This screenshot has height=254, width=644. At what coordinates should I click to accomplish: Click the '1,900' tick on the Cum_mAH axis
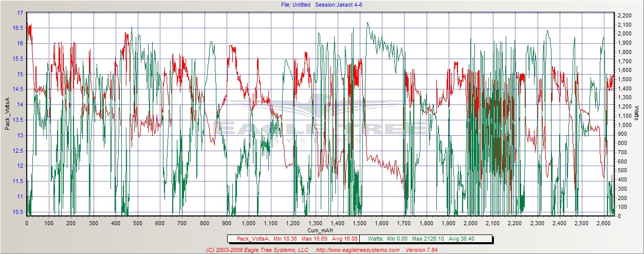click(x=448, y=224)
